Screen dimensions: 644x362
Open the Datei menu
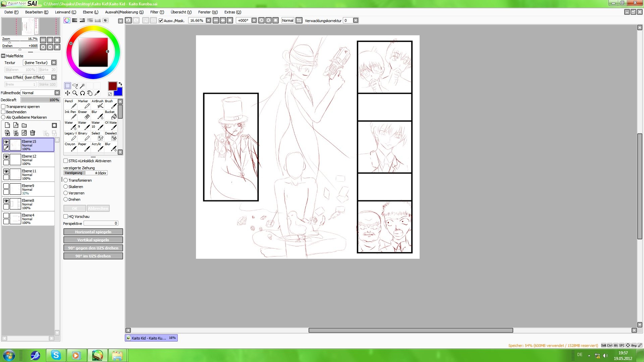(11, 12)
